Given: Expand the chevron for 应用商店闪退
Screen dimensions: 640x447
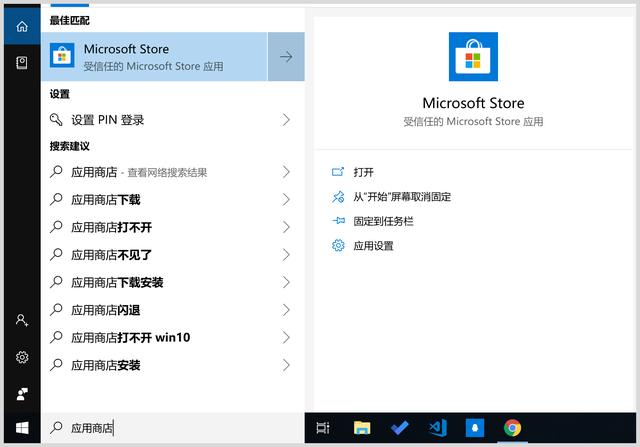Looking at the screenshot, I should (286, 310).
